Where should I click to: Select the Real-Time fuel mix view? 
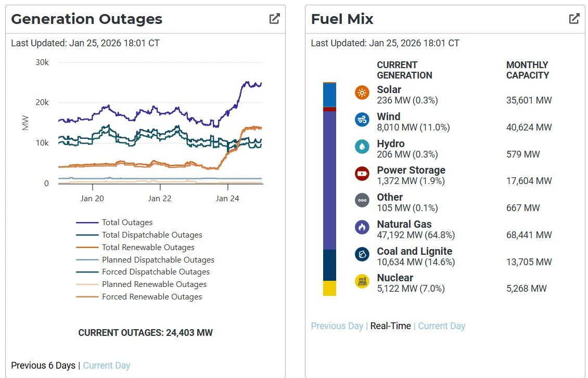(390, 326)
